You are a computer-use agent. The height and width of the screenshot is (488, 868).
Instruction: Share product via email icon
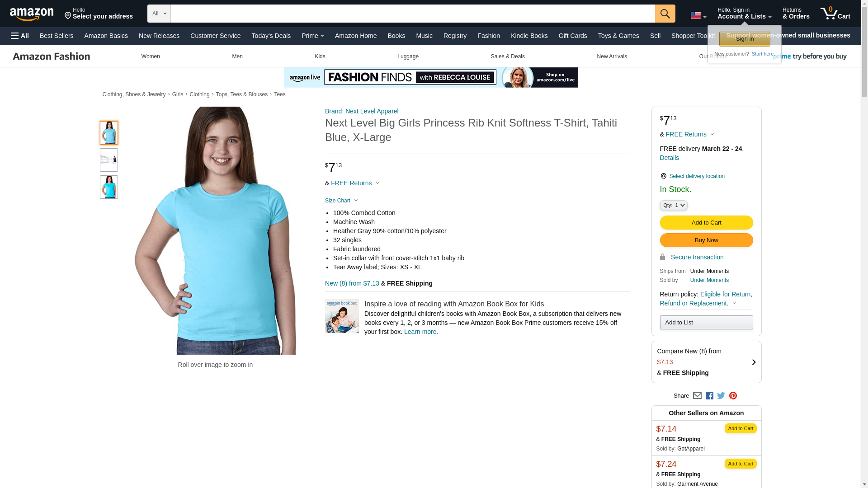coord(697,396)
